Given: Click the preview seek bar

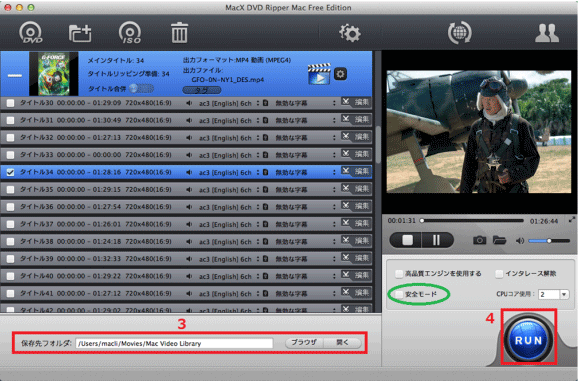Looking at the screenshot, I should point(472,221).
